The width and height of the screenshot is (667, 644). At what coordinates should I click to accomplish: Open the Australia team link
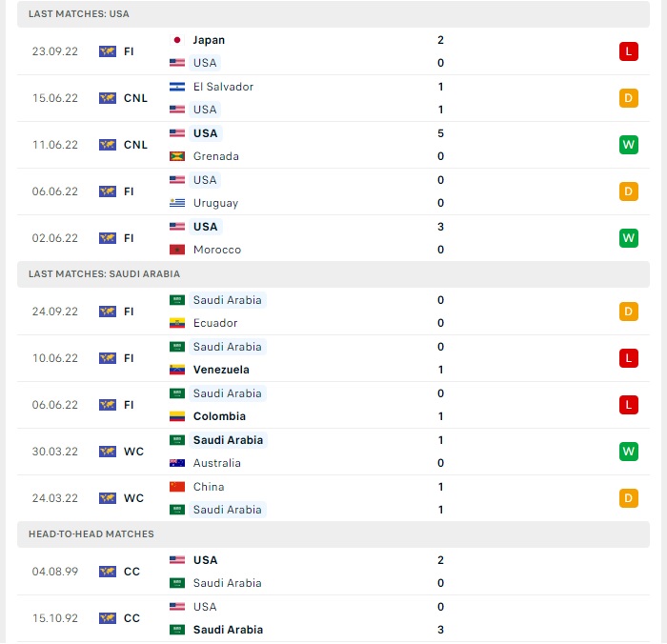click(x=217, y=463)
